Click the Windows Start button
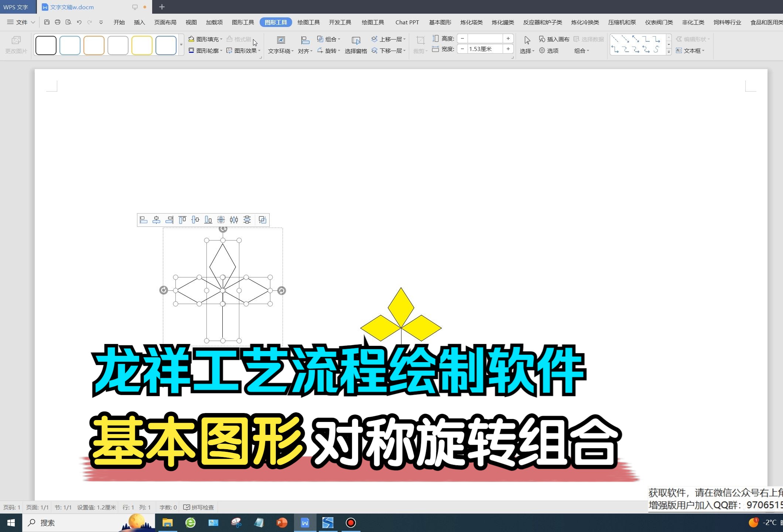Viewport: 783px width, 532px height. pyautogui.click(x=11, y=523)
